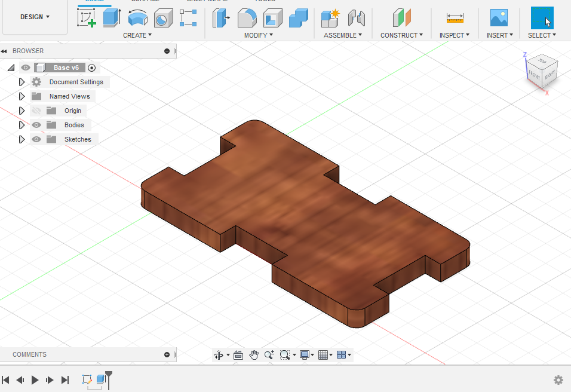Click the Orbit navigation icon

tap(219, 355)
